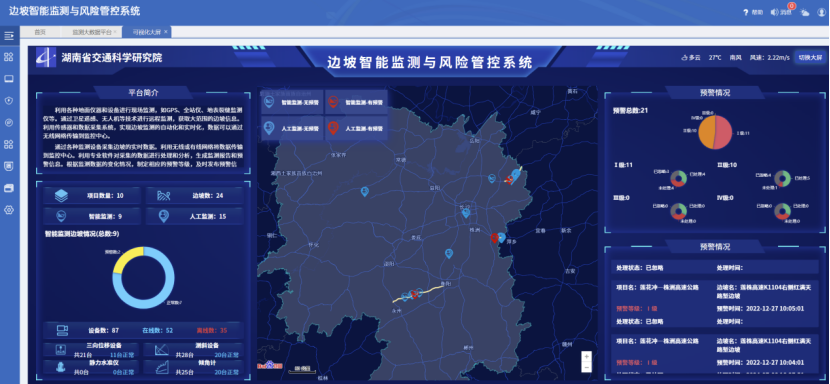Zoom out the map with minus button
The width and height of the screenshot is (830, 384).
[586, 367]
